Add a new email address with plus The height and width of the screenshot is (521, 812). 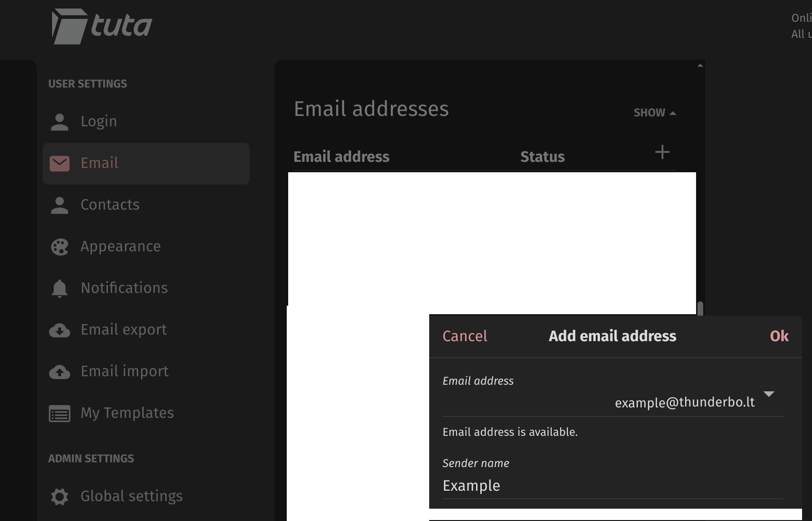point(662,152)
